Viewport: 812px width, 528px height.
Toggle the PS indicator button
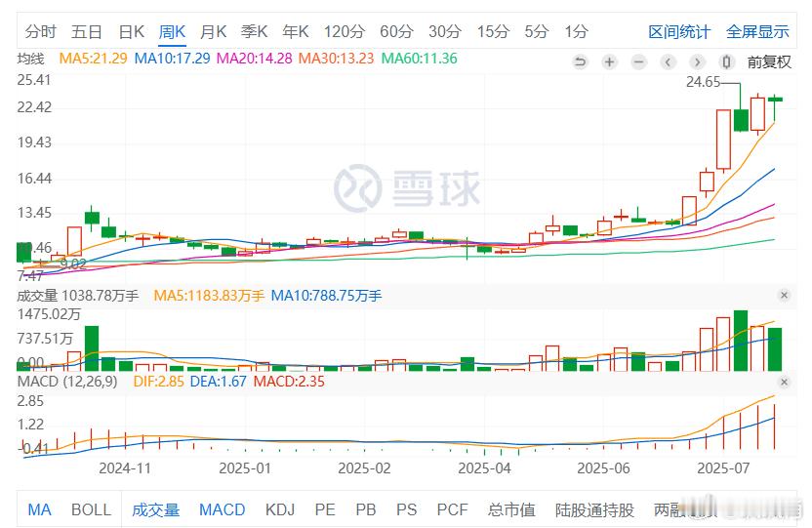pos(407,509)
